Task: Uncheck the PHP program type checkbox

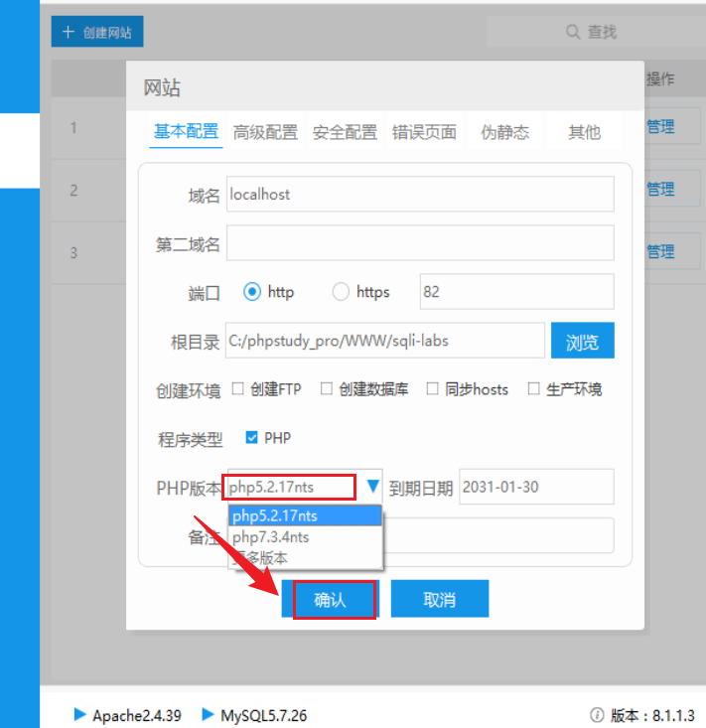Action: pos(251,437)
